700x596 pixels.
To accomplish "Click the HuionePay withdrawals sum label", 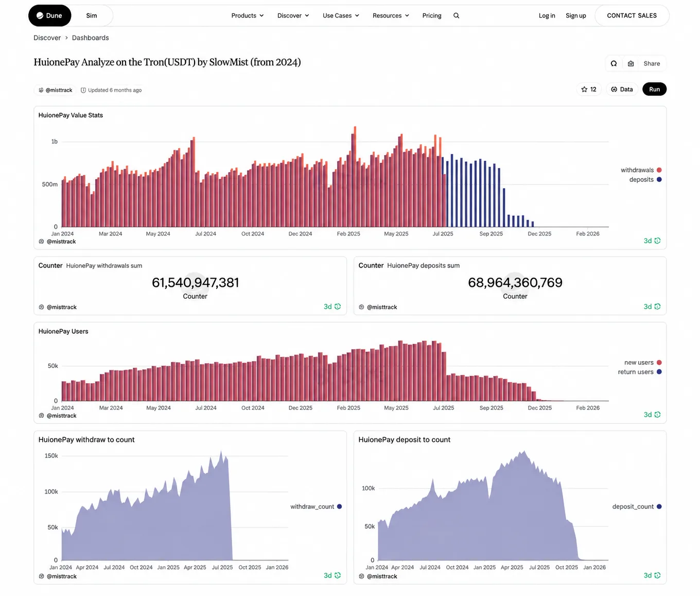I will (104, 266).
